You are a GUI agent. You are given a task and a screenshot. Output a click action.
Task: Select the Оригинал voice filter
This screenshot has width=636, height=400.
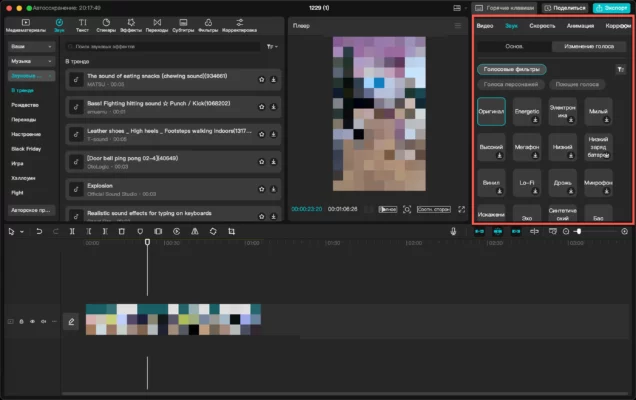[491, 111]
